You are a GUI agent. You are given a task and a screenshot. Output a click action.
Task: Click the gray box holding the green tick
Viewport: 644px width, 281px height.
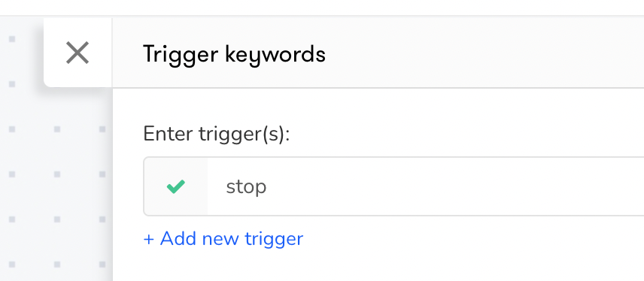point(176,186)
